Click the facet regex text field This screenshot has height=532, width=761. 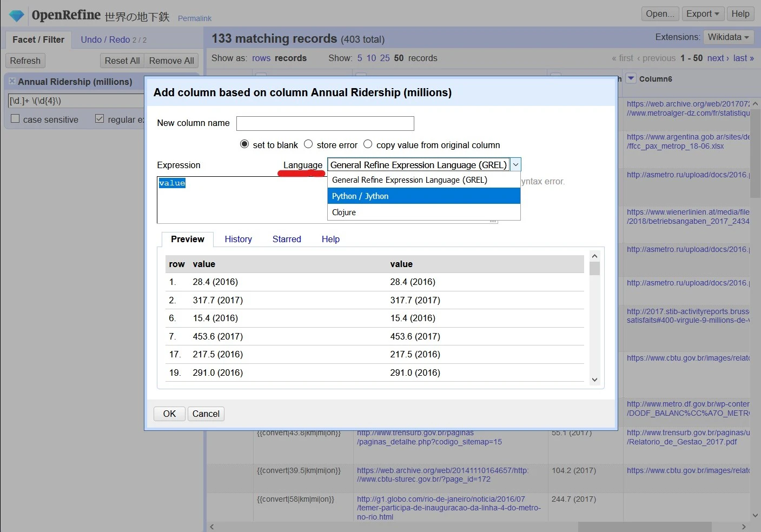point(76,101)
